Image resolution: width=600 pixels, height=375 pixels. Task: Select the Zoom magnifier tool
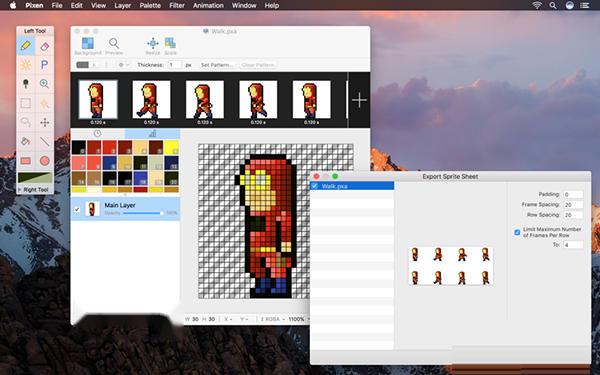(44, 84)
